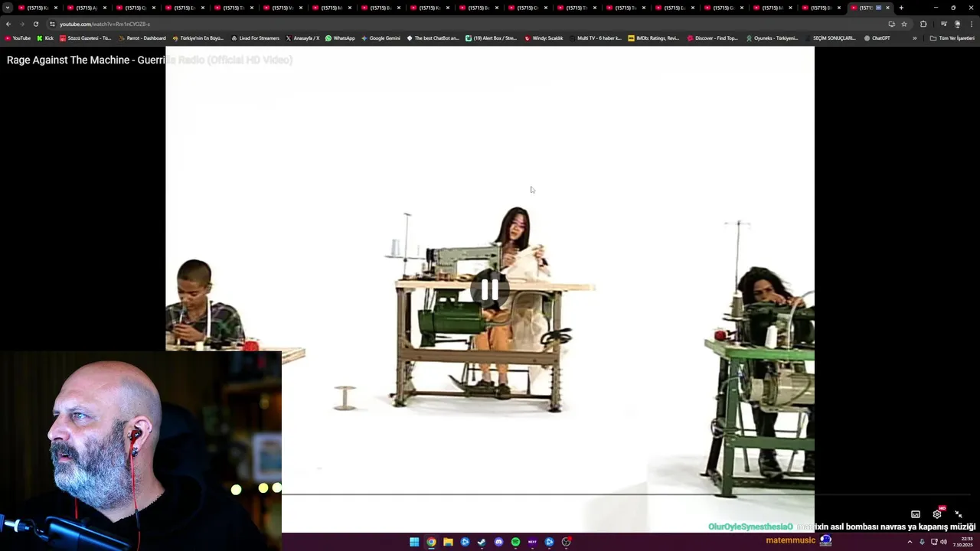Open the screen cast icon in address bar
This screenshot has width=980, height=551.
891,24
